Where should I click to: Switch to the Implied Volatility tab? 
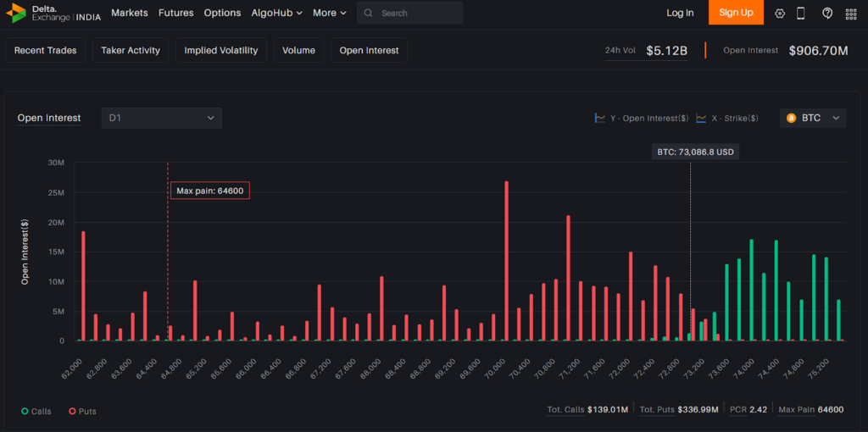221,51
